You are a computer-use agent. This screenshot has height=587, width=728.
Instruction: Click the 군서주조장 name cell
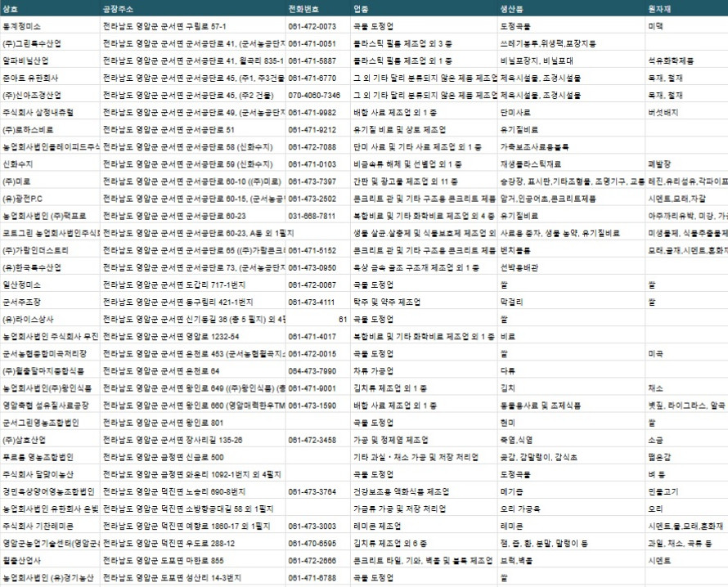pos(50,302)
